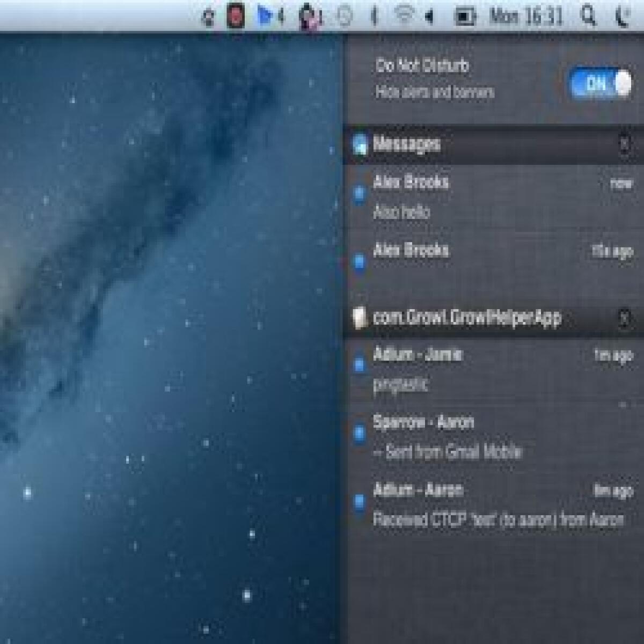The image size is (644, 644).
Task: Click the red app icon in the menu bar
Action: pyautogui.click(x=236, y=15)
